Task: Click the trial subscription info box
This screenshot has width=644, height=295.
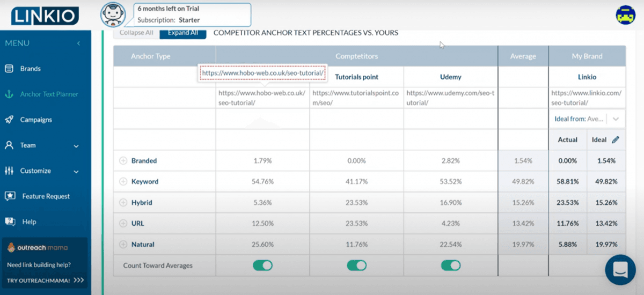Action: point(192,14)
